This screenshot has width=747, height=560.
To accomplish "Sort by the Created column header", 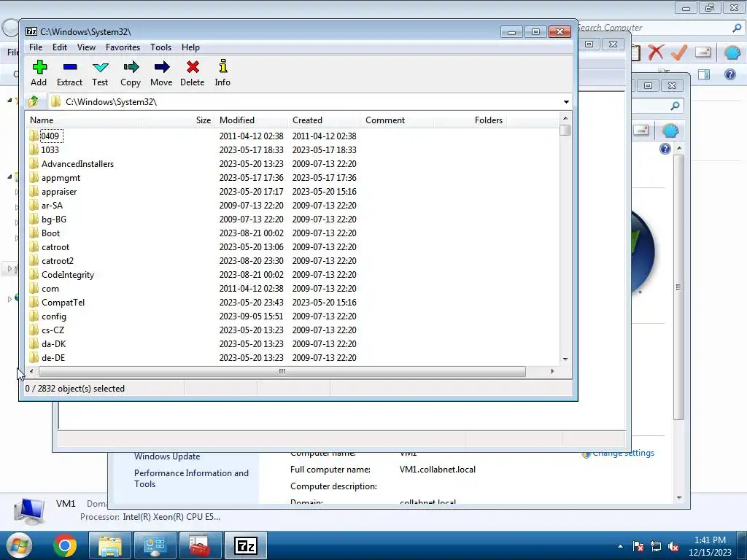I will click(324, 120).
